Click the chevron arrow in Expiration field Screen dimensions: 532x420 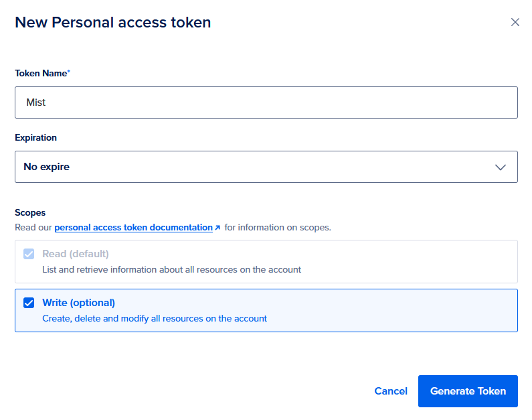coord(500,167)
